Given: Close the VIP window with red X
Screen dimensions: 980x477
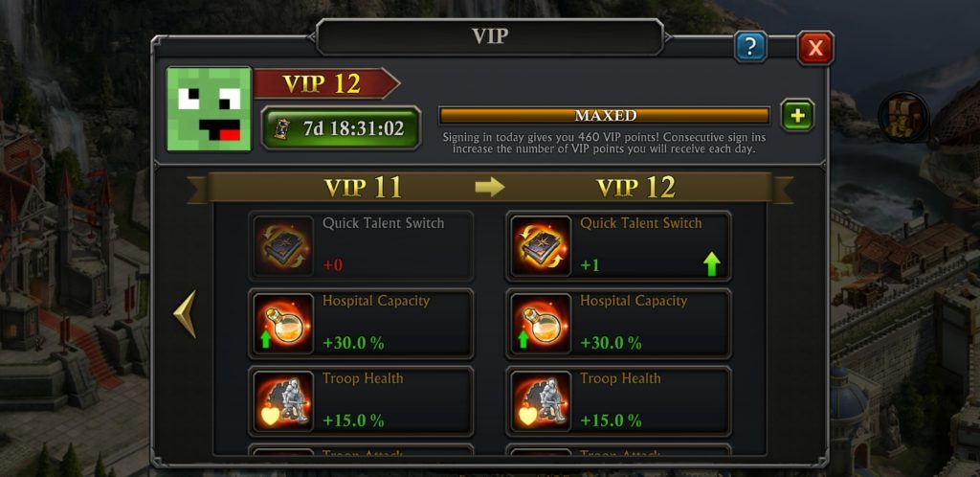Looking at the screenshot, I should point(815,48).
